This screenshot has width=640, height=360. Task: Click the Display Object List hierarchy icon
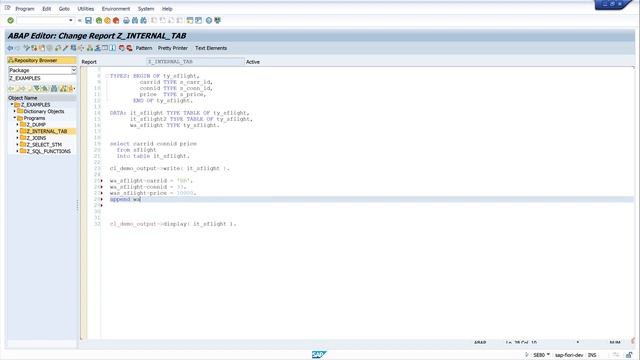pos(90,48)
